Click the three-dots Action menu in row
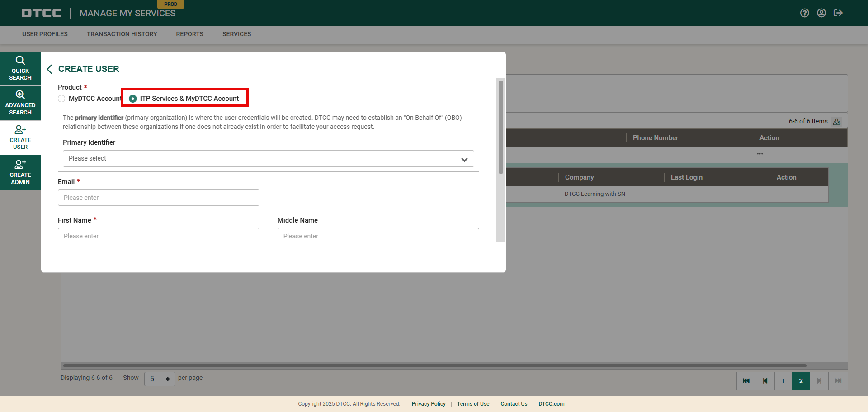Viewport: 868px width, 412px height. [x=760, y=154]
